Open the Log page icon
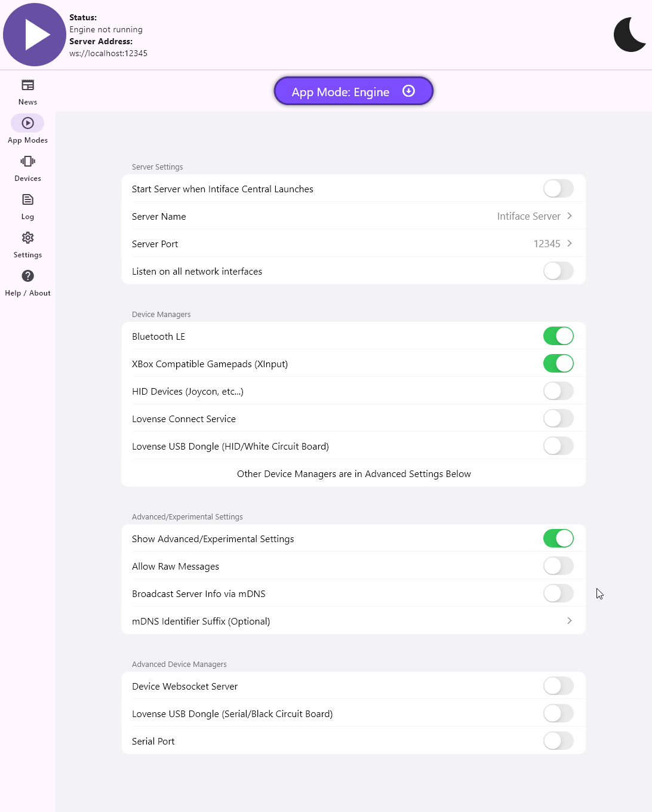This screenshot has height=812, width=652. pyautogui.click(x=27, y=200)
